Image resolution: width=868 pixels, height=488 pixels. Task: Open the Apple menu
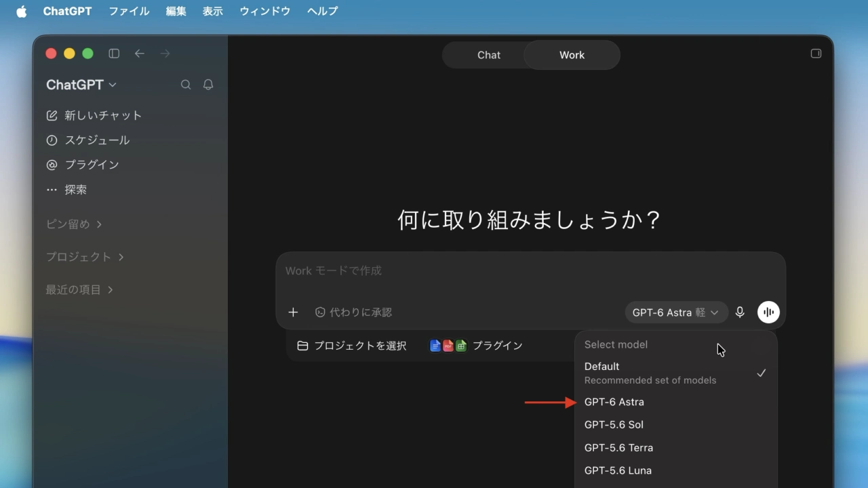21,12
